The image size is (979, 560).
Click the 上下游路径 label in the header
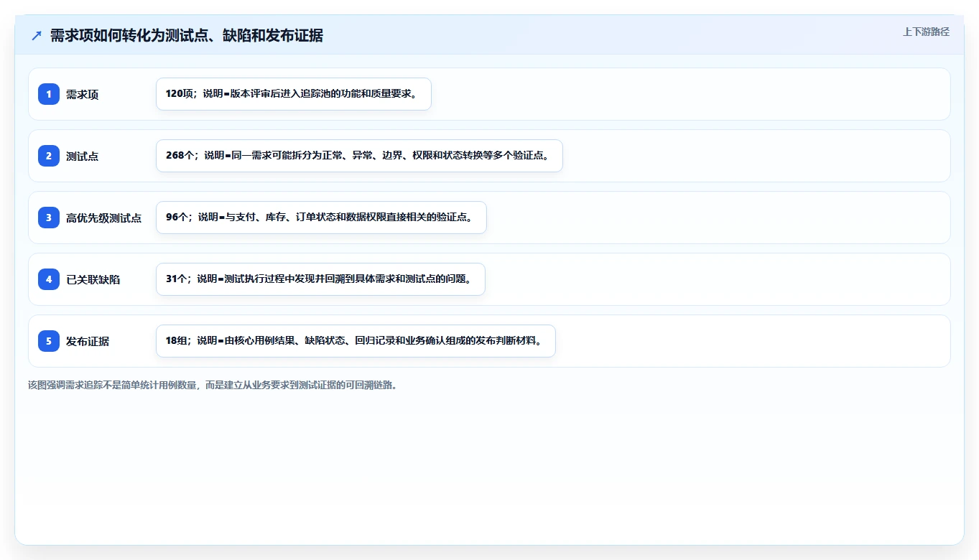(926, 32)
